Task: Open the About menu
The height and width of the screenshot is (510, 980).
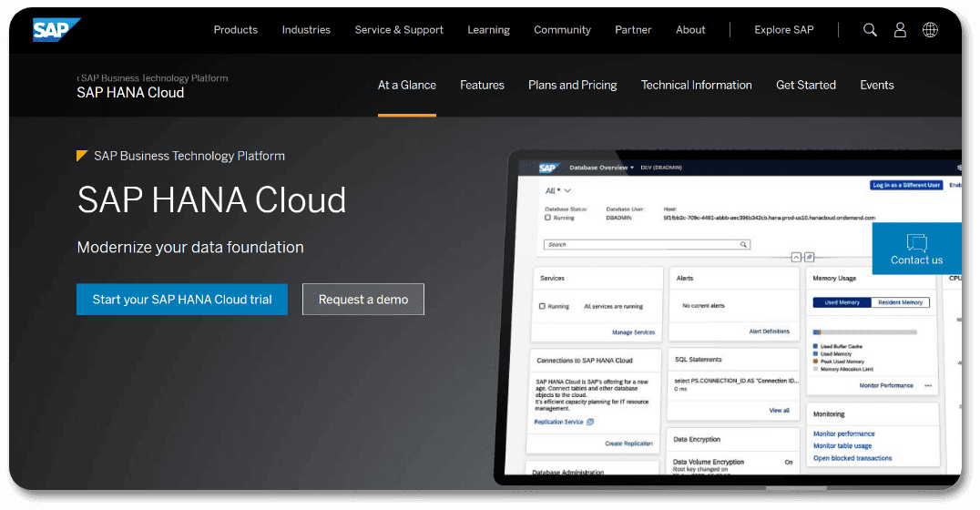Action: (x=690, y=30)
